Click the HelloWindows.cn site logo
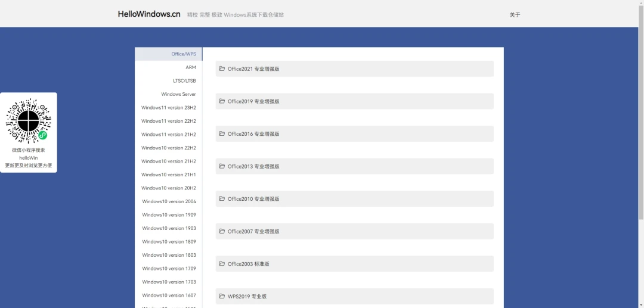The image size is (644, 308). [x=149, y=14]
